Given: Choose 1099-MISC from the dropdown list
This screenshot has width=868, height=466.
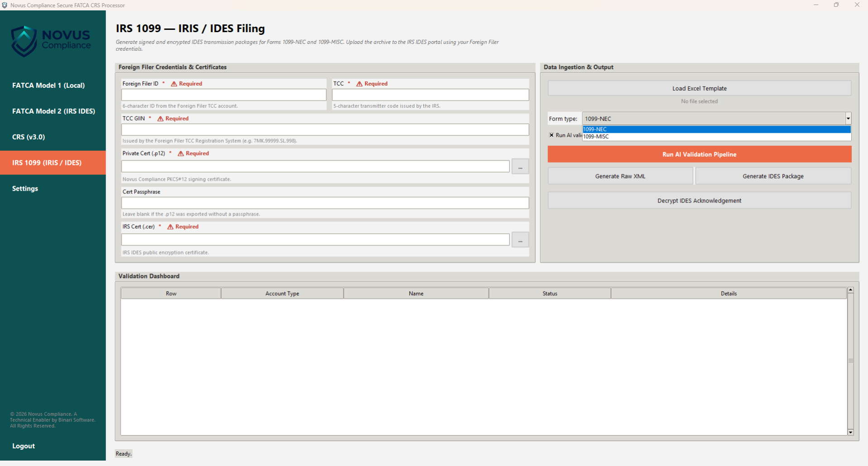Looking at the screenshot, I should (717, 137).
